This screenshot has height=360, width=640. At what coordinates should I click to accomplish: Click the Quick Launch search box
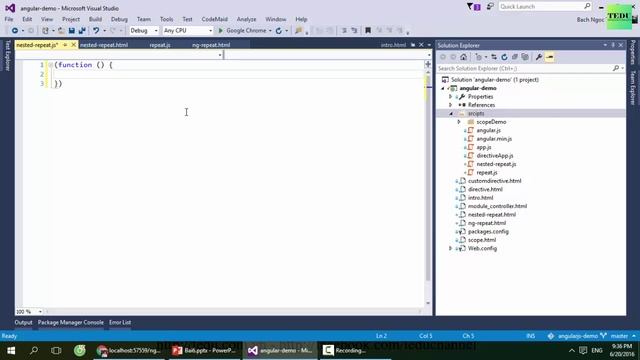tap(545, 7)
